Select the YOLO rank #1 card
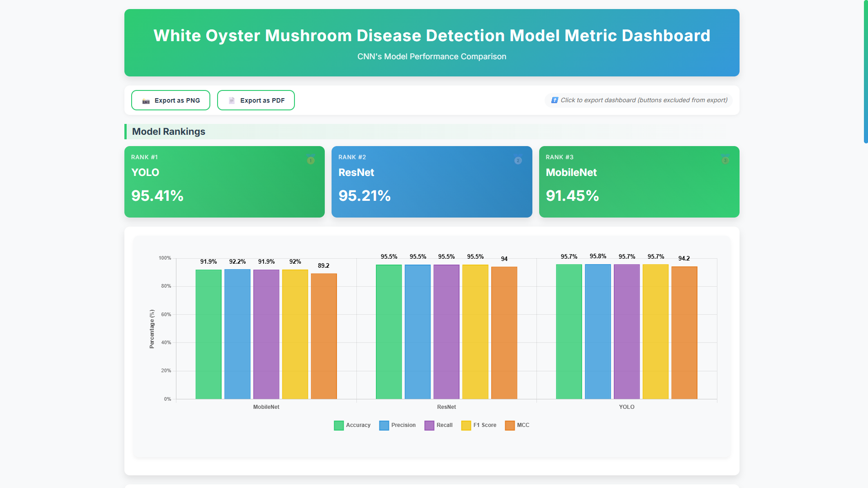The height and width of the screenshot is (488, 868). [x=224, y=182]
